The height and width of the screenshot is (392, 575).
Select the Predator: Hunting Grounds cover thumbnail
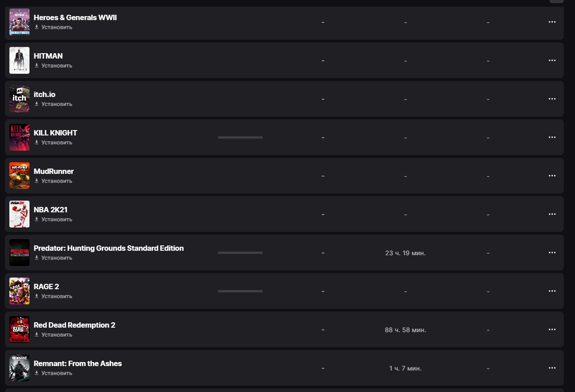click(20, 253)
